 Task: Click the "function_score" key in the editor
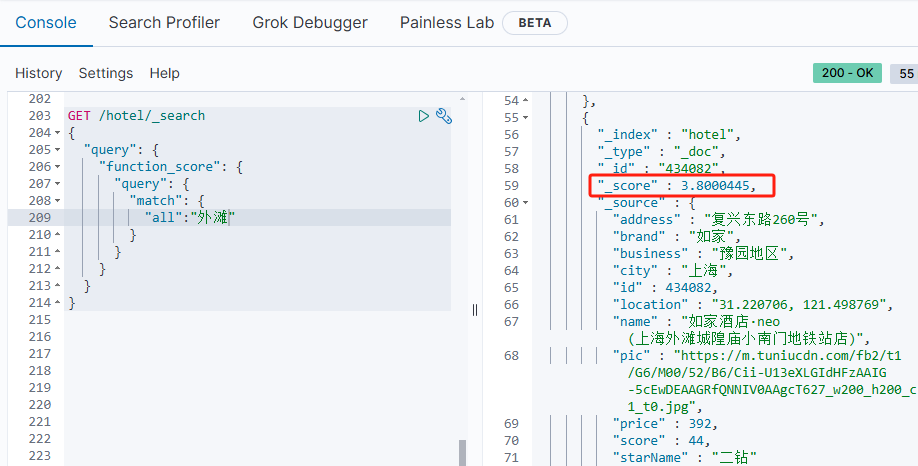click(163, 167)
